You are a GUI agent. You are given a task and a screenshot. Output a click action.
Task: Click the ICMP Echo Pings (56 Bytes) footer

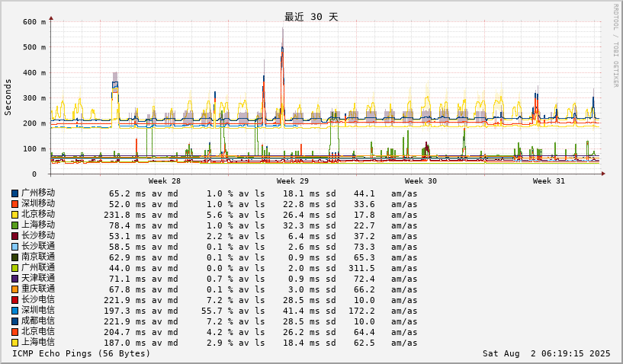click(x=82, y=353)
